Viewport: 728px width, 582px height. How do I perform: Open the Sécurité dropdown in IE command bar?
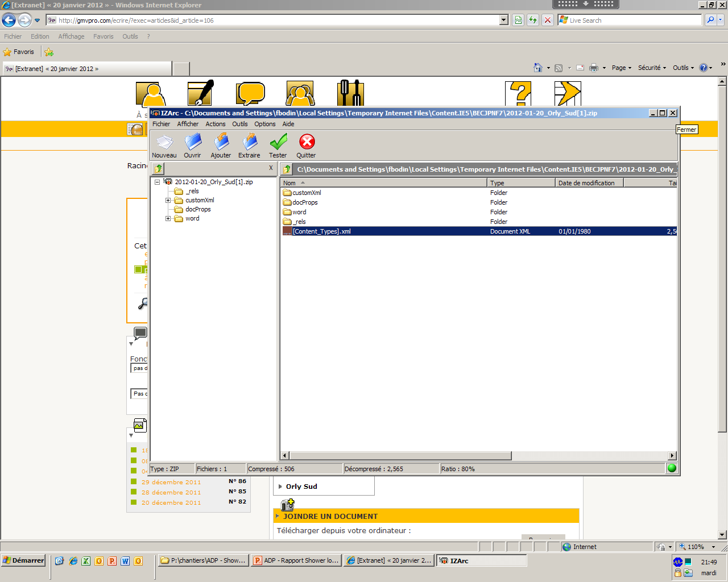pos(652,68)
